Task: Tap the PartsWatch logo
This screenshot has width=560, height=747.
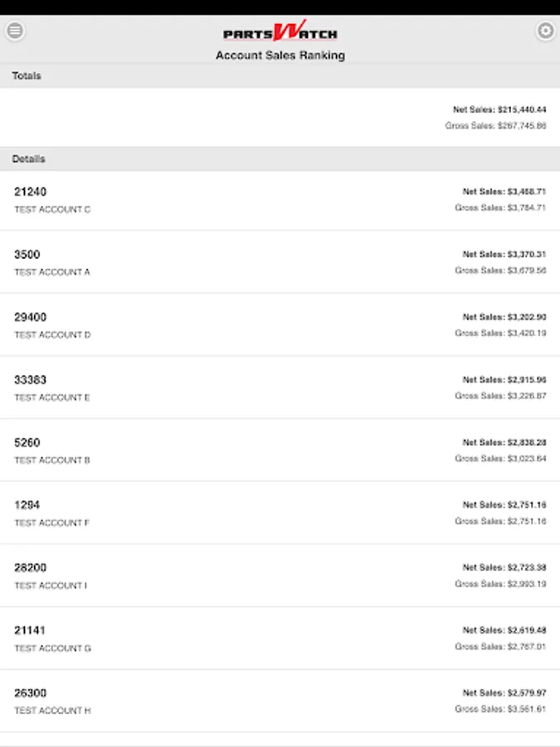Action: [280, 32]
